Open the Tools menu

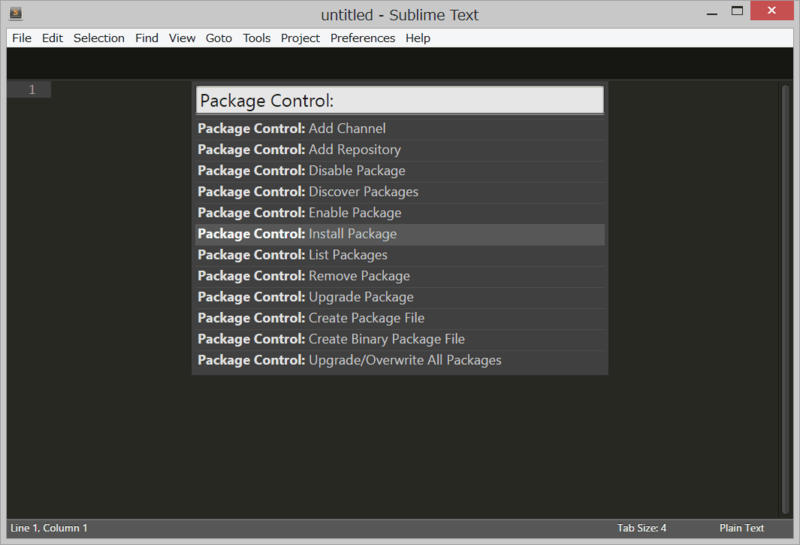tap(256, 38)
